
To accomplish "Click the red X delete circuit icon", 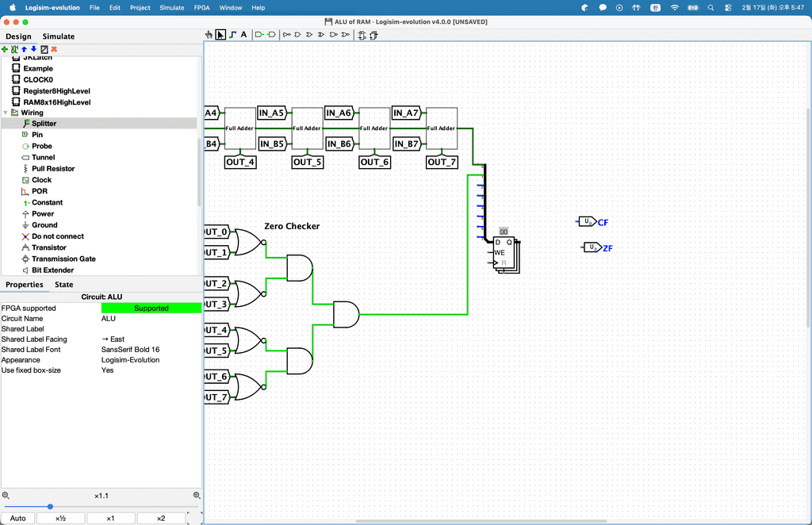I will click(54, 49).
